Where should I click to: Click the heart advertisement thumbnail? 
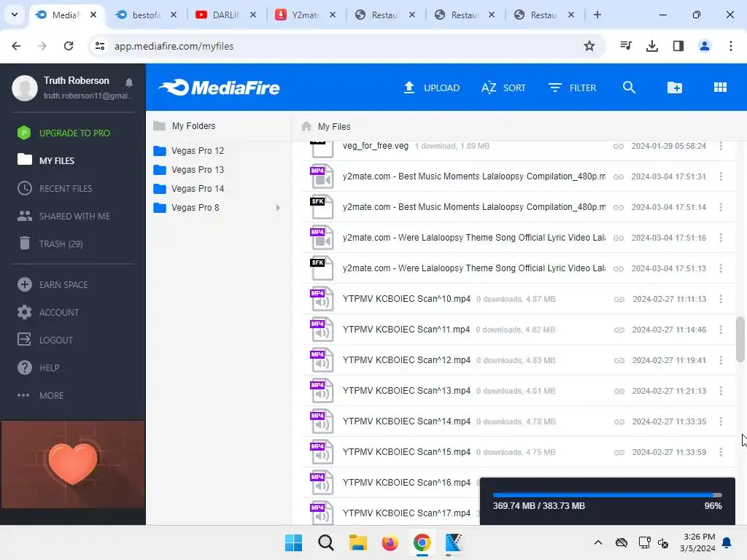tap(73, 464)
